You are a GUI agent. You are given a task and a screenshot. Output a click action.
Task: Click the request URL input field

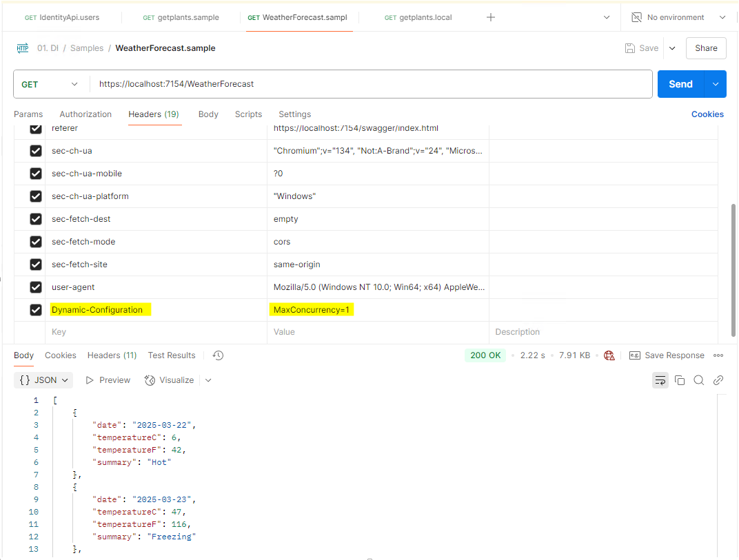371,84
